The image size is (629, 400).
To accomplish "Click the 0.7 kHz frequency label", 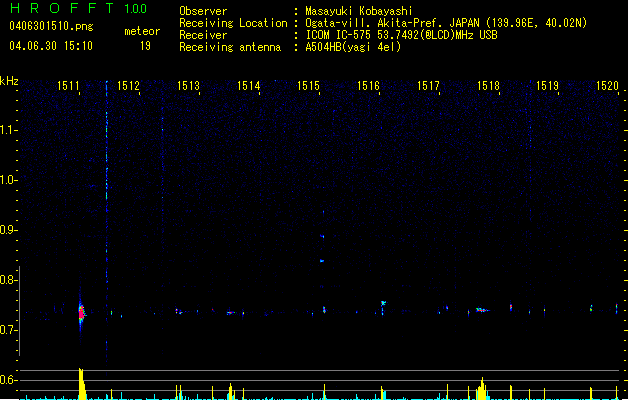I will (x=9, y=330).
